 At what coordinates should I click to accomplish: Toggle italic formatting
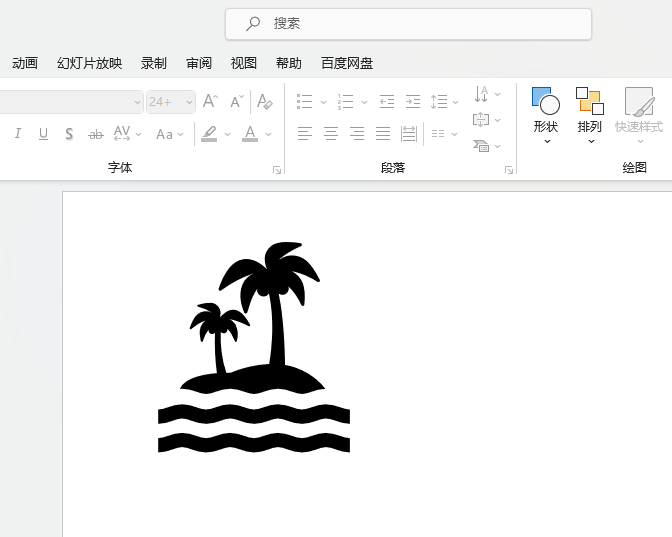[18, 134]
